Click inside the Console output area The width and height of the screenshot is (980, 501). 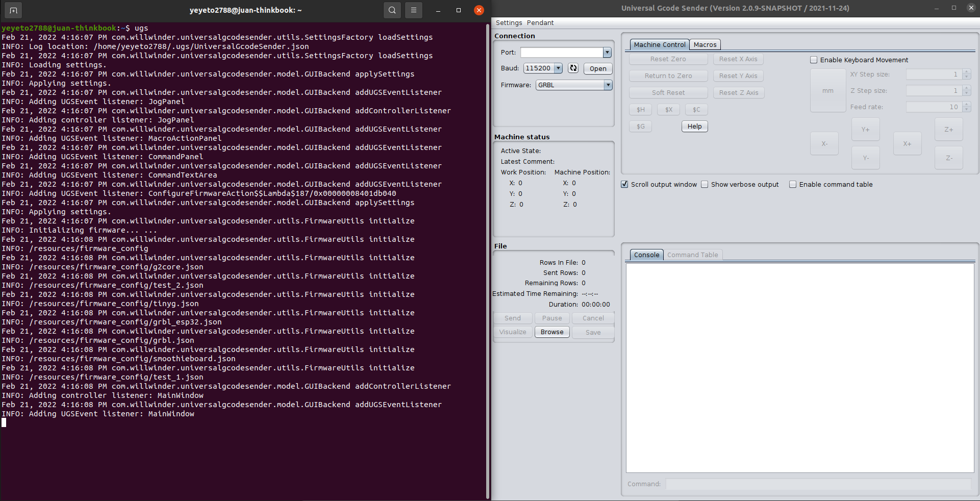point(800,368)
